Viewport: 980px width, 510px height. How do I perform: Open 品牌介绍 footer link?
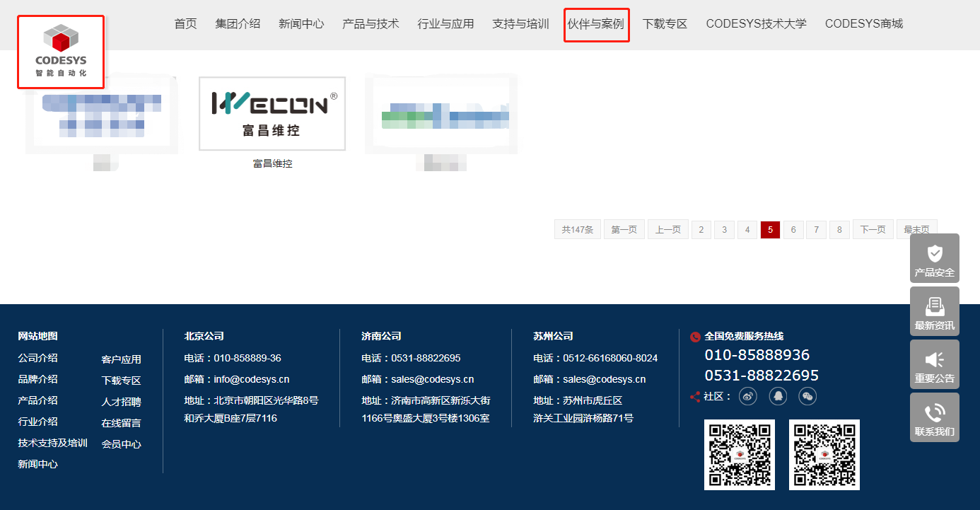[37, 379]
